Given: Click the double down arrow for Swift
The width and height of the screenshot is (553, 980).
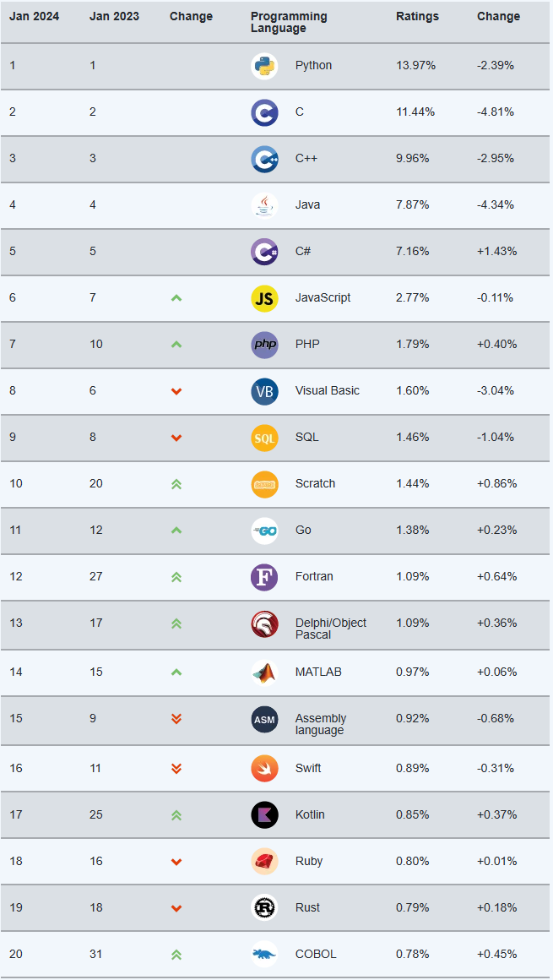Looking at the screenshot, I should coord(176,768).
